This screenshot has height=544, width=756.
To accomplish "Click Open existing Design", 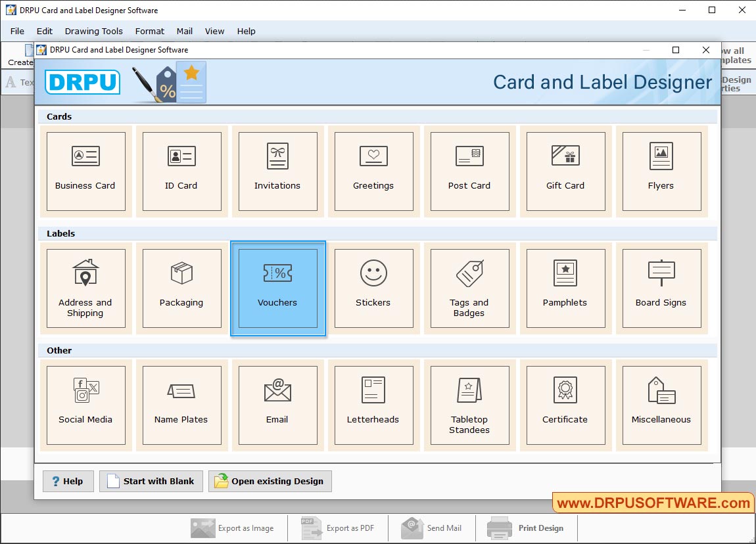I will point(270,481).
